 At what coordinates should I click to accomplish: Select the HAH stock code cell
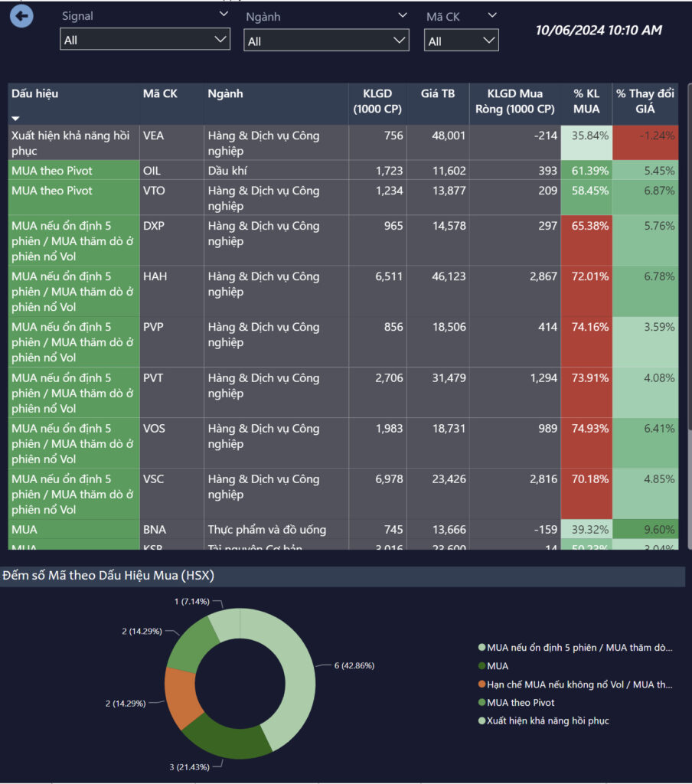(154, 276)
